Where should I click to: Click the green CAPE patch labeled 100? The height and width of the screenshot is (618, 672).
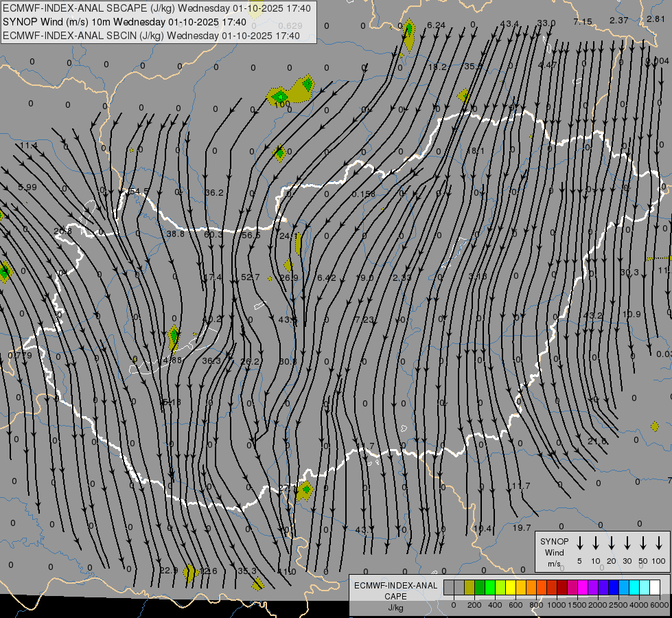click(x=279, y=96)
